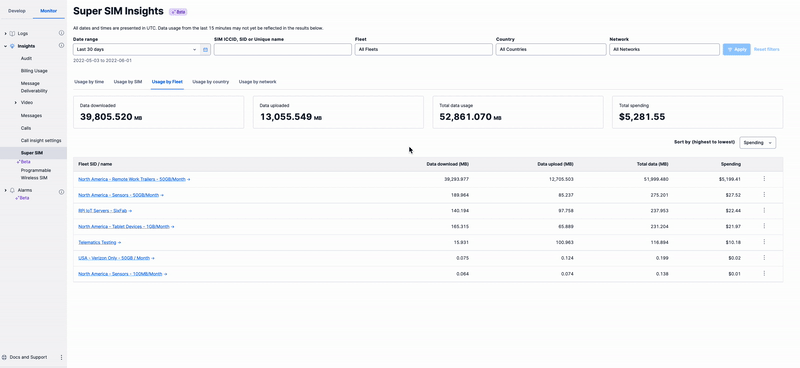Click the Beta badge next to page title
The image size is (800, 368).
178,12
